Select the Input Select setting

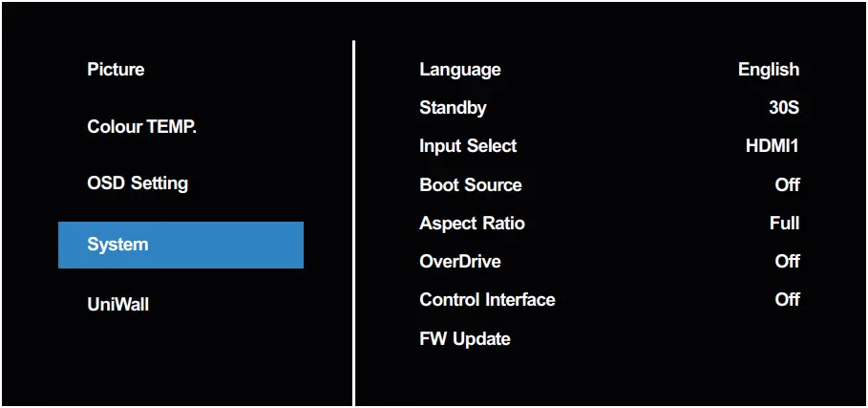(x=468, y=146)
